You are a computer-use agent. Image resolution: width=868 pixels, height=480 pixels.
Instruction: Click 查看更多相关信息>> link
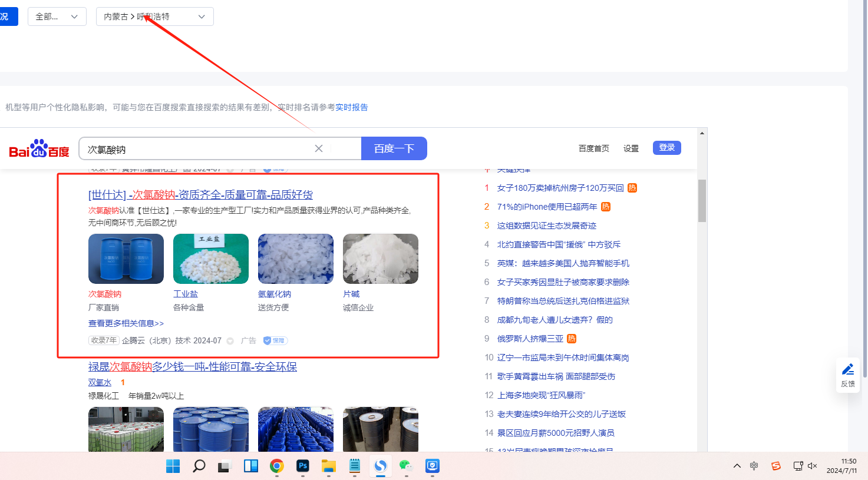(x=126, y=323)
